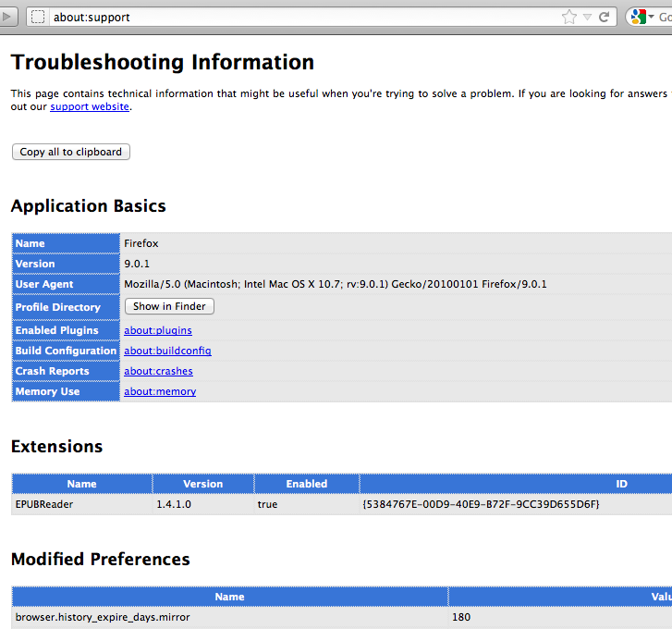
Task: Click the page identity icon in address bar
Action: click(x=38, y=18)
